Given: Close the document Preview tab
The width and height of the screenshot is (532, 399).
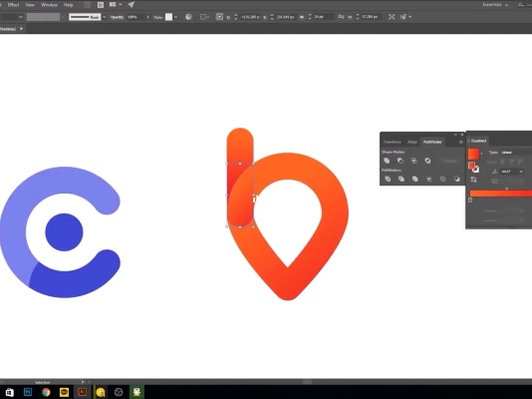Looking at the screenshot, I should pos(21,29).
